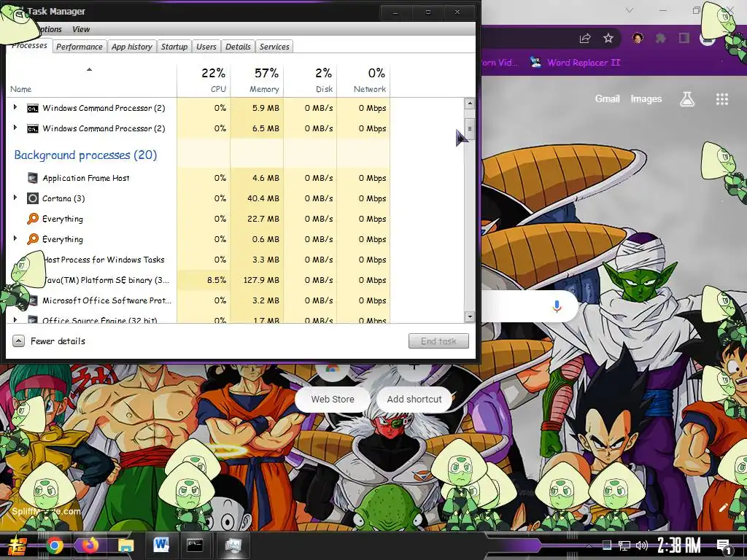Open Microsoft Word from the taskbar
This screenshot has height=560, width=747.
(x=161, y=545)
